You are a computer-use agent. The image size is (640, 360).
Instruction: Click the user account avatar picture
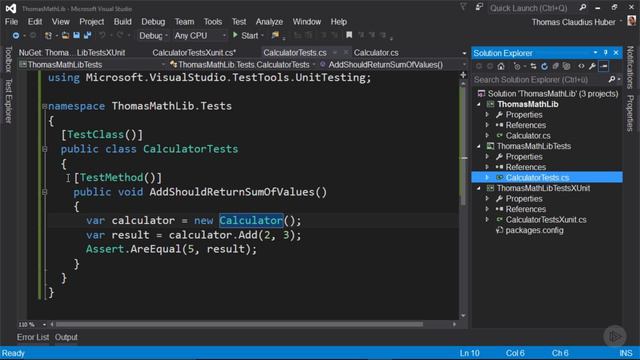pos(631,21)
